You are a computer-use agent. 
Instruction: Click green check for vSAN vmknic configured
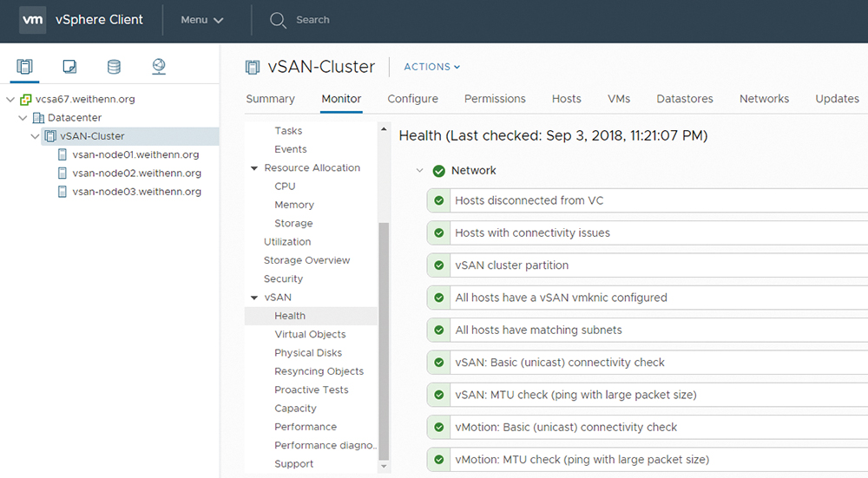(439, 298)
